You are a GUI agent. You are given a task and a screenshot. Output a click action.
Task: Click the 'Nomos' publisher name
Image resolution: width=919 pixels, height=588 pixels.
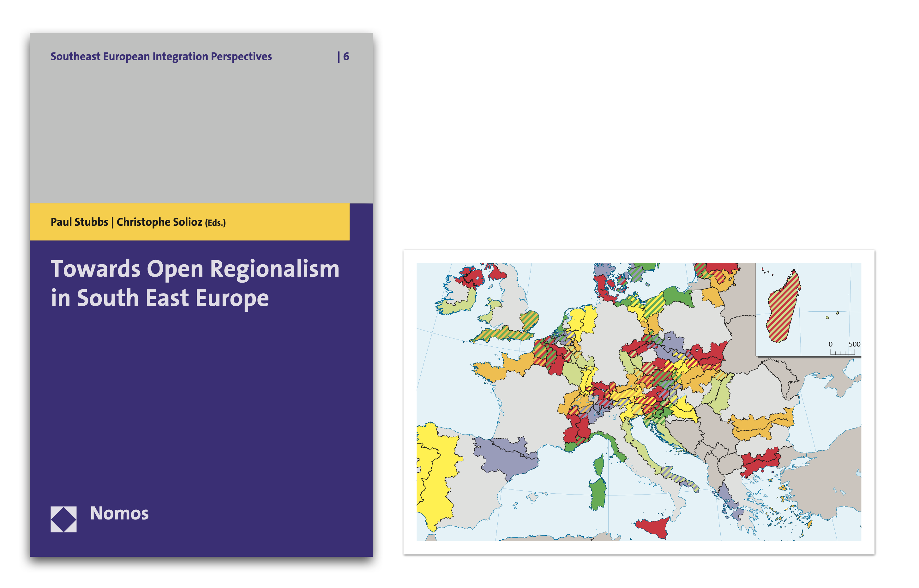click(119, 513)
